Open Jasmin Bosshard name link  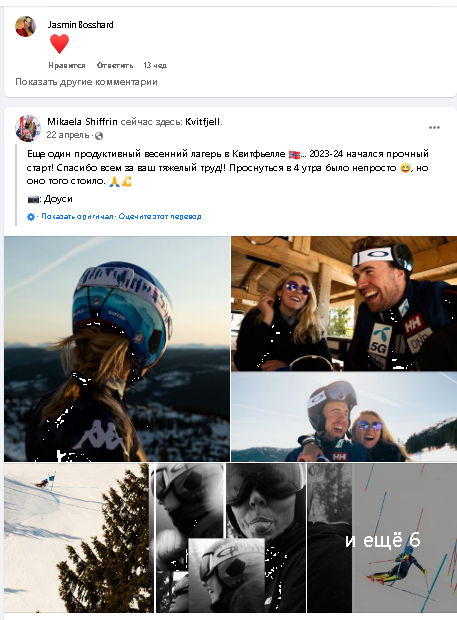tap(81, 25)
